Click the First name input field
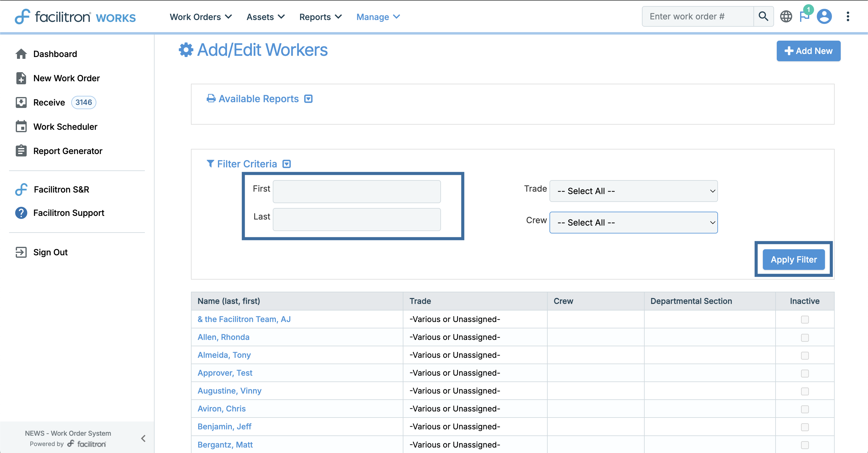 [x=356, y=191]
